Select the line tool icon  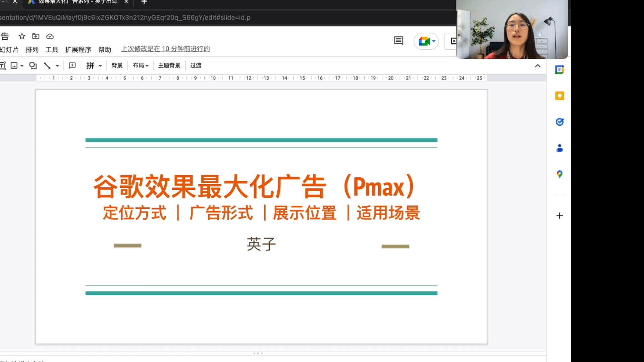click(x=47, y=66)
